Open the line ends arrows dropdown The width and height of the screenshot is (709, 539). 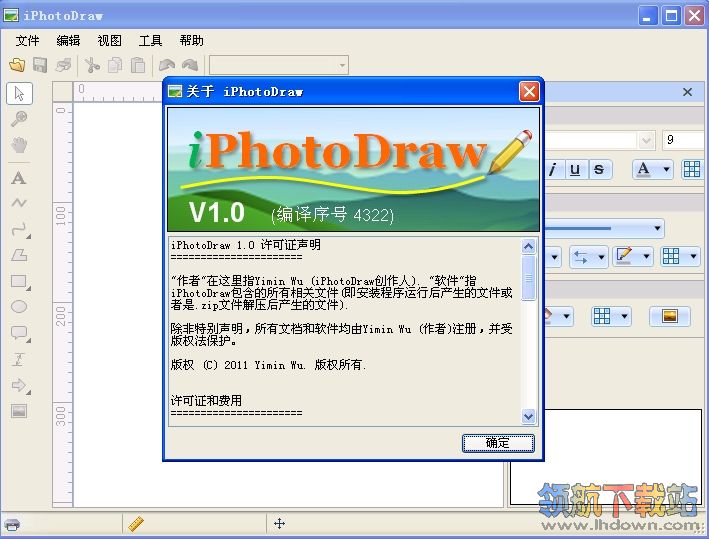(588, 257)
